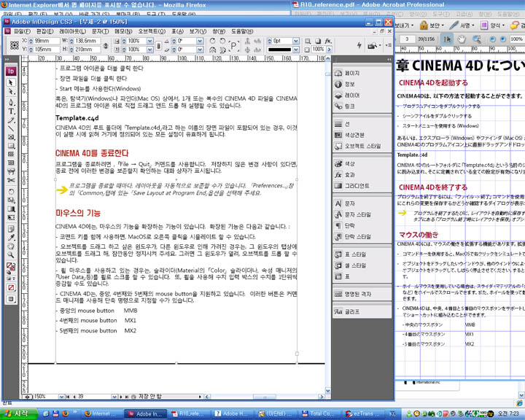Open the stroke style dropdown
The image size is (525, 420).
click(x=295, y=50)
